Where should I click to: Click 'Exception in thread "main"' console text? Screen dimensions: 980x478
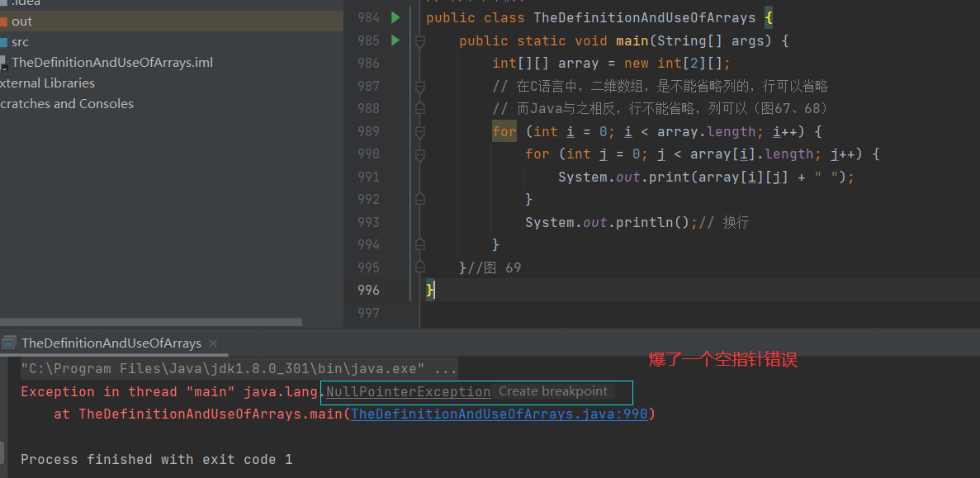pos(130,392)
